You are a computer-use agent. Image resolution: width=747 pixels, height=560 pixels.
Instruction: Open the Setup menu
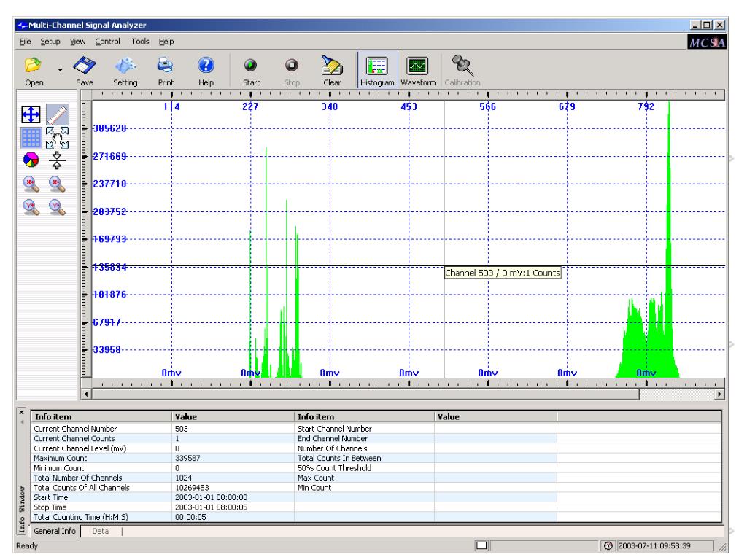(x=50, y=42)
